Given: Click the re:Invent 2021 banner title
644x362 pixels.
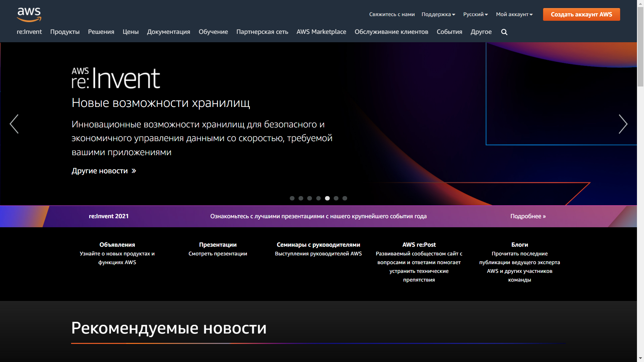Looking at the screenshot, I should 109,216.
